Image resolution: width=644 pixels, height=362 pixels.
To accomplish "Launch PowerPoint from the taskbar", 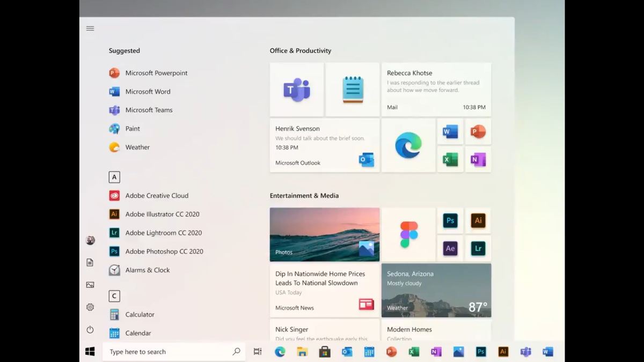I will pos(391,352).
